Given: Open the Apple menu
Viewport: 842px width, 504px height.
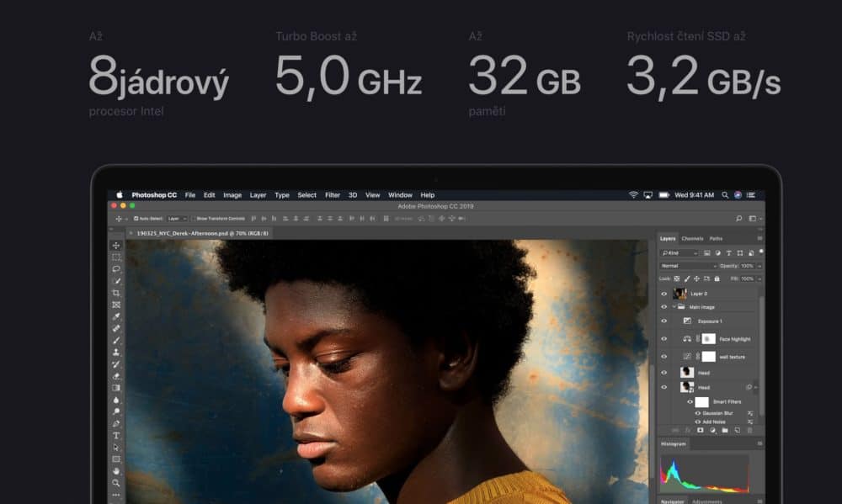Looking at the screenshot, I should (120, 195).
